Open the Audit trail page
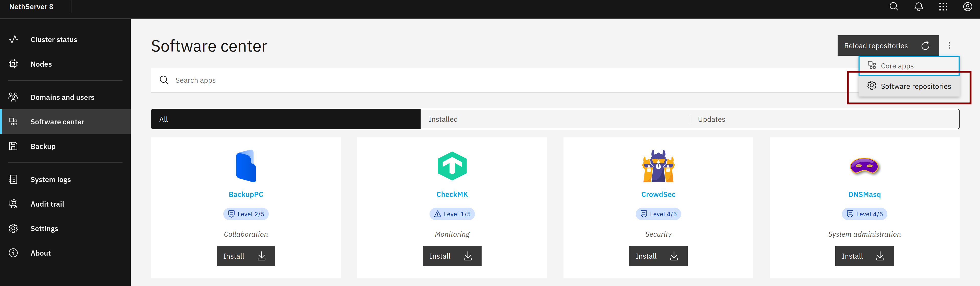 [x=47, y=204]
